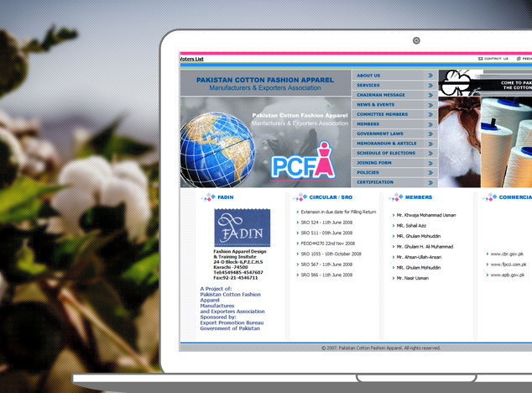
Task: Click Export Promotion Bureau sponsor text
Action: [232, 323]
